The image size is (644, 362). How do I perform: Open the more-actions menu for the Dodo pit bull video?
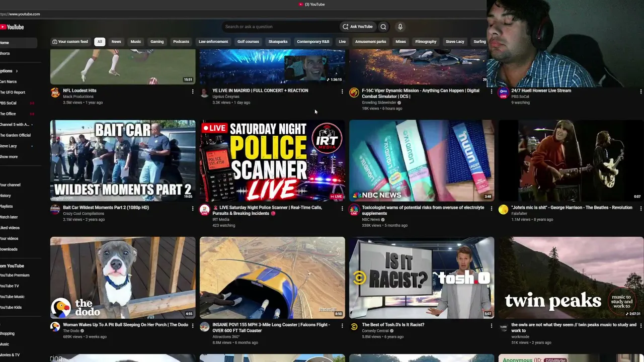(192, 326)
